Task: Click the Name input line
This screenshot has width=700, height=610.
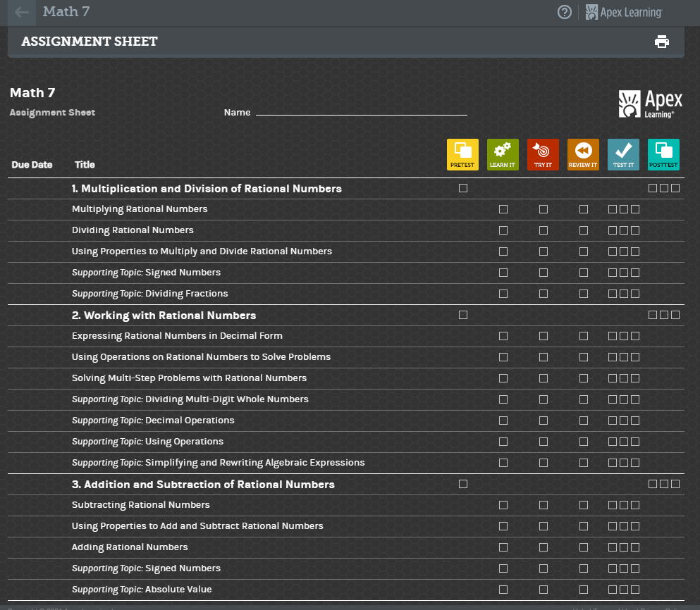Action: point(361,111)
